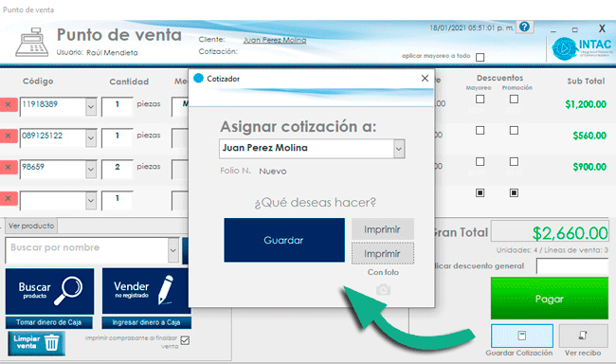Click the Guardar Cotización icon button

522,336
